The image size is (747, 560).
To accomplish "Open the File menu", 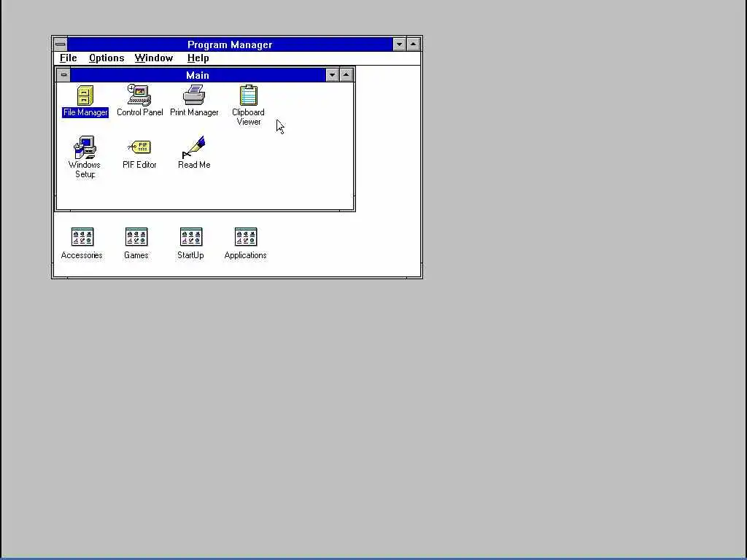I will pyautogui.click(x=68, y=58).
